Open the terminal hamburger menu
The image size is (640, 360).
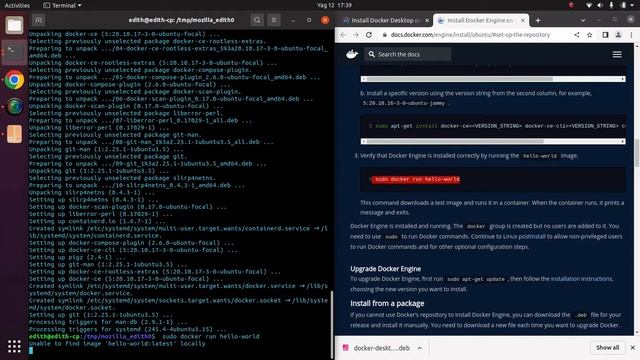[274, 20]
